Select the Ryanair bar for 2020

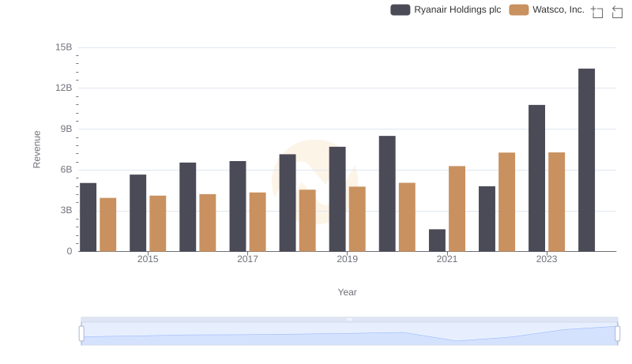[x=387, y=193]
